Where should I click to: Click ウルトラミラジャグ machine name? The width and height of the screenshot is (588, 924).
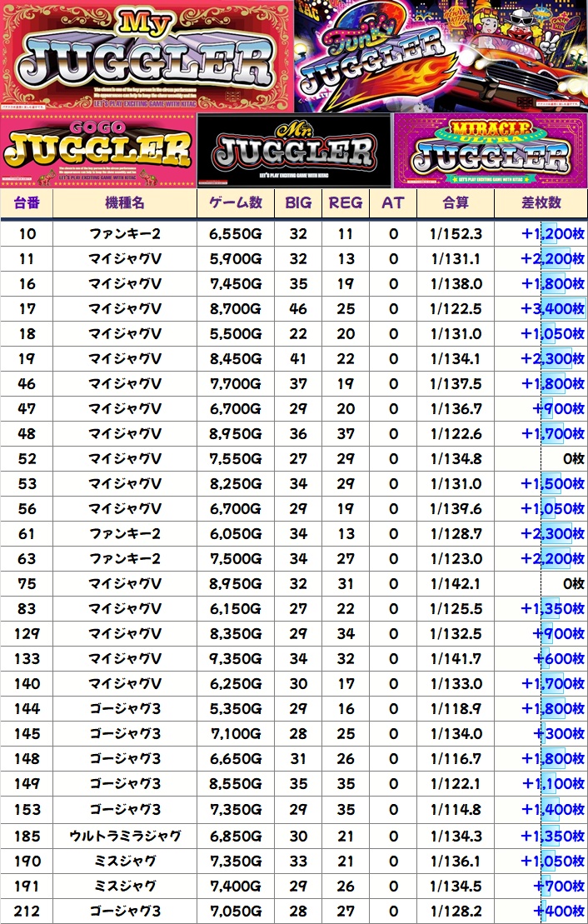point(125,836)
